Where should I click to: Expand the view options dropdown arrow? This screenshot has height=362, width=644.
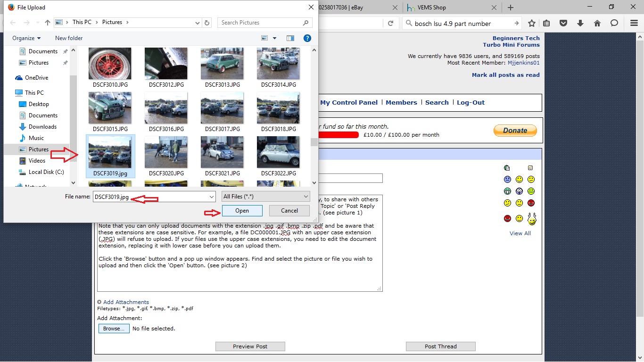click(275, 38)
